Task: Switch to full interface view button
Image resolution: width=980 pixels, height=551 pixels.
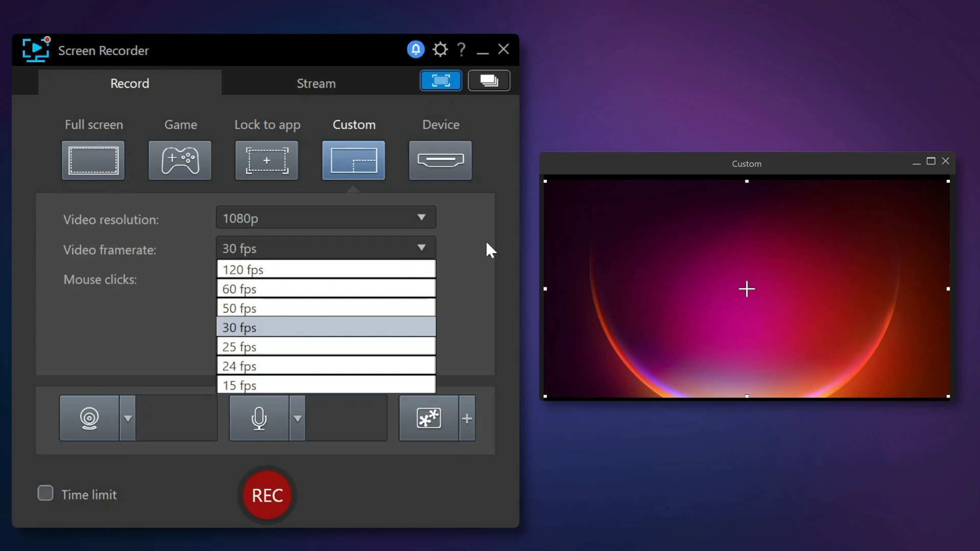Action: (441, 81)
